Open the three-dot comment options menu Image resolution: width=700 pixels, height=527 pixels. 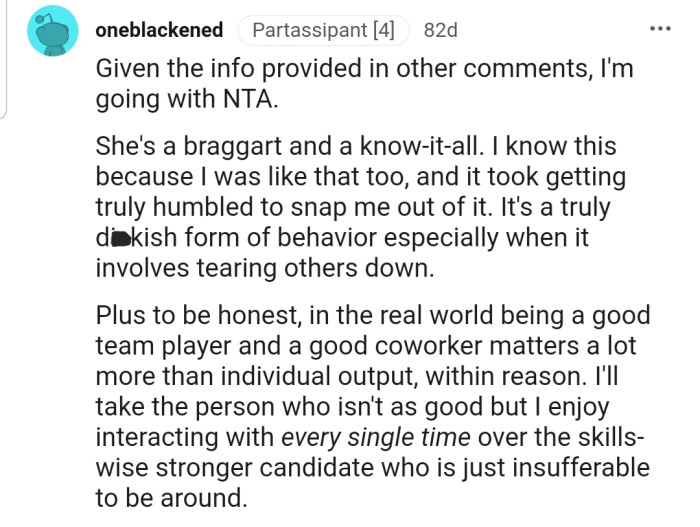(x=661, y=29)
